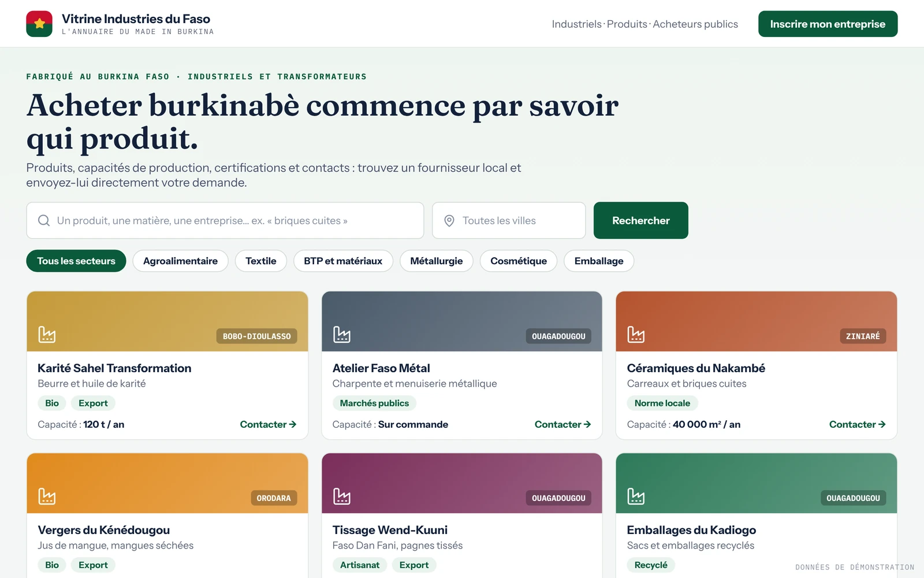Filter by Métallurgie sector
The width and height of the screenshot is (924, 578).
coord(437,261)
